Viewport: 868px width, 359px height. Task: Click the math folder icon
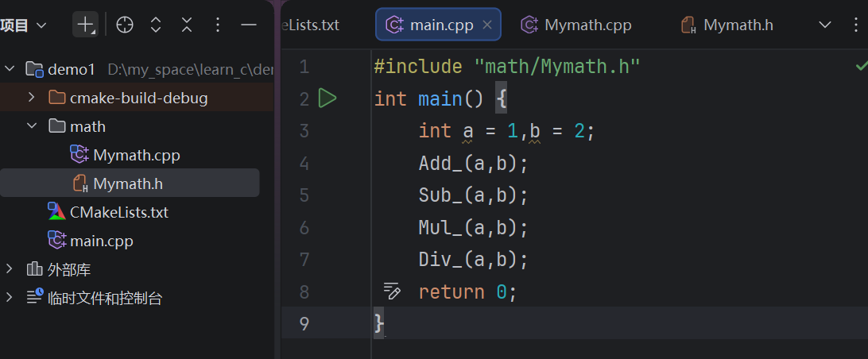coord(57,126)
